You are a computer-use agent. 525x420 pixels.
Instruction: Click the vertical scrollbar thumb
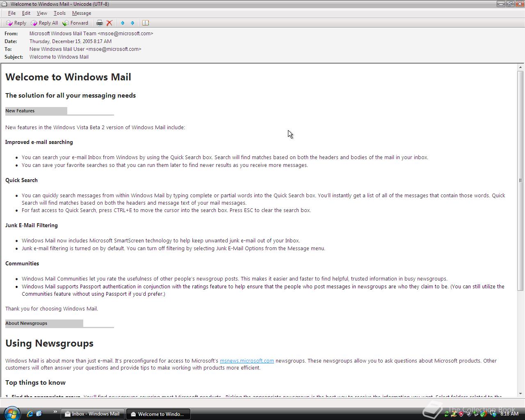click(520, 180)
